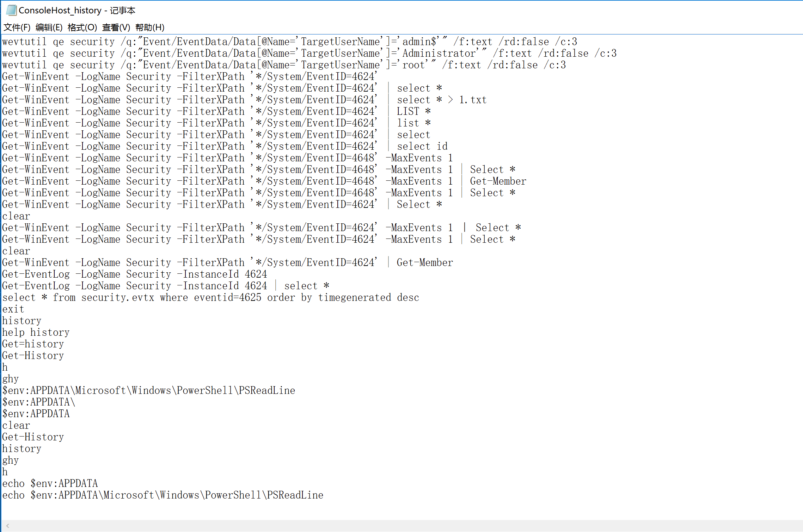Open the 文件(F) menu
Image resolution: width=803 pixels, height=532 pixels.
[17, 27]
